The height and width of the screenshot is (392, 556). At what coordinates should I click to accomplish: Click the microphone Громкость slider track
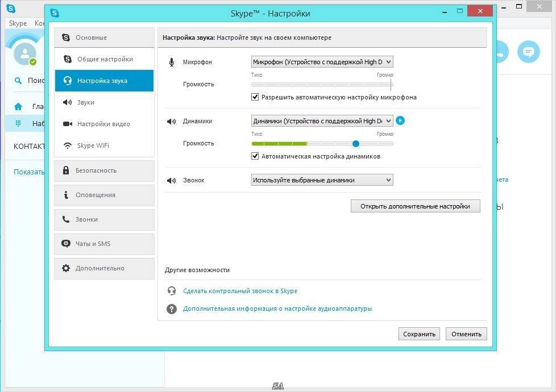coord(322,85)
